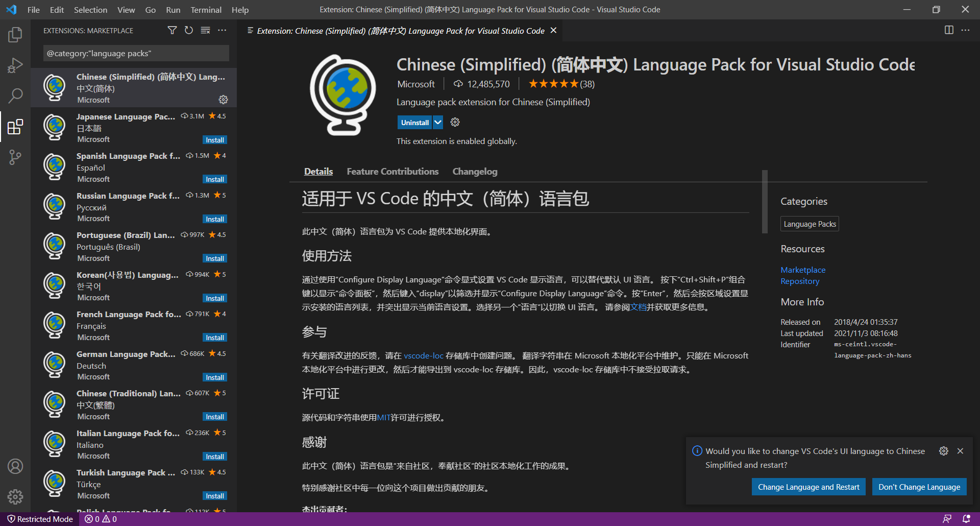Open the Explorer view in activity bar
This screenshot has height=526, width=980.
pos(15,35)
